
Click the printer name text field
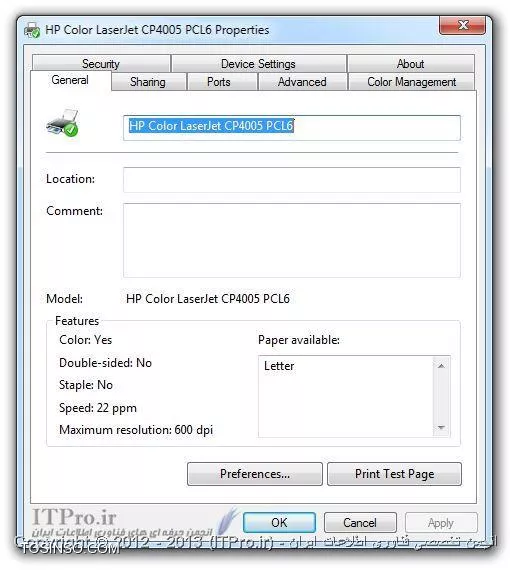(x=292, y=128)
